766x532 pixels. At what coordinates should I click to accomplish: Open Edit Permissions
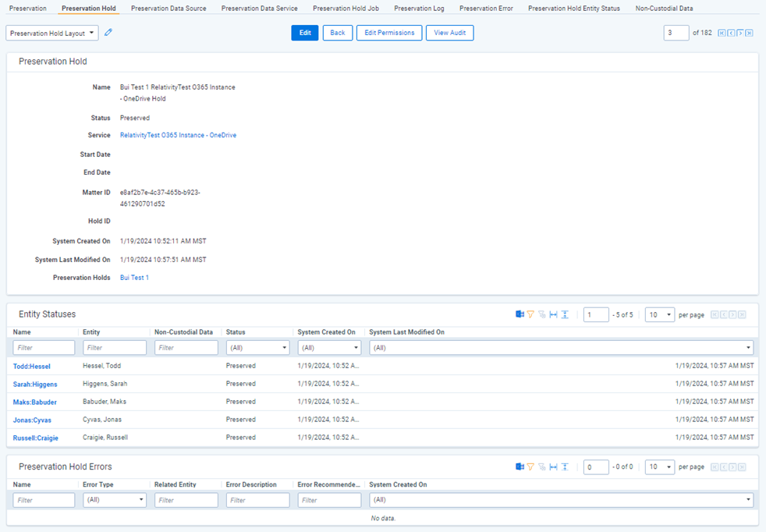point(389,33)
